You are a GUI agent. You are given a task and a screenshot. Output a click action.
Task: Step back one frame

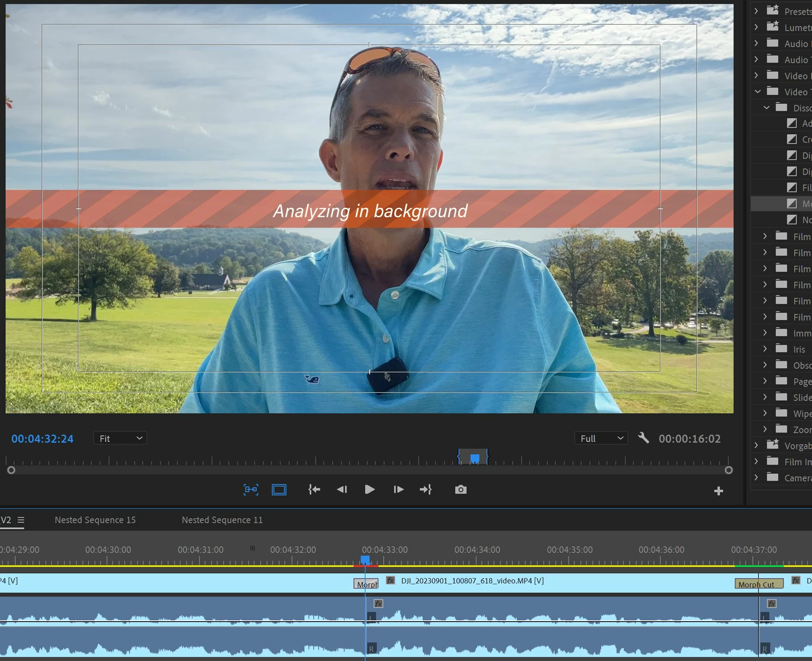(342, 489)
